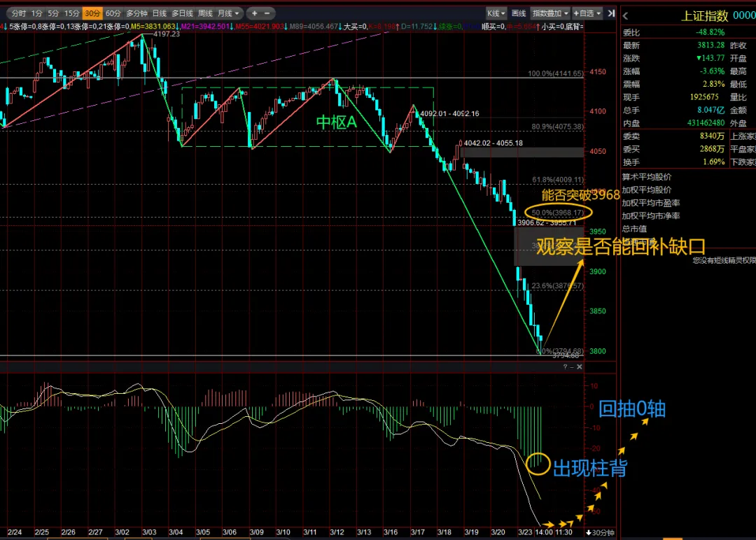
Task: Click the 4197.23 peak price label
Action: 167,34
